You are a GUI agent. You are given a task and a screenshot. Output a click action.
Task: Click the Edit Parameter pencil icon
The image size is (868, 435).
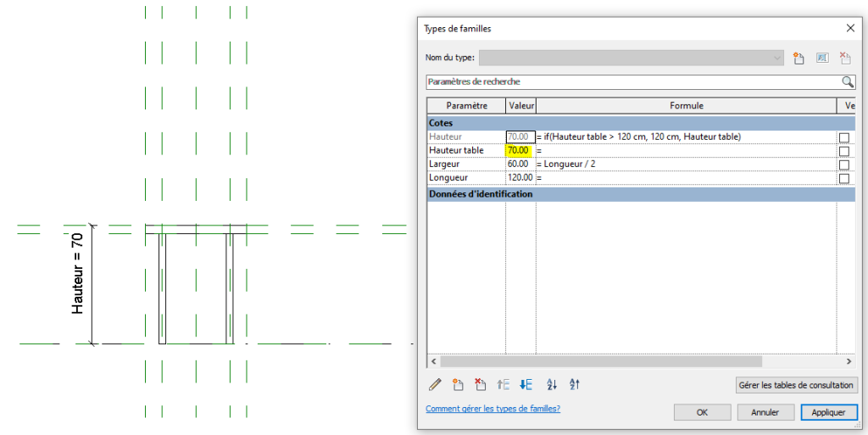[x=435, y=385]
